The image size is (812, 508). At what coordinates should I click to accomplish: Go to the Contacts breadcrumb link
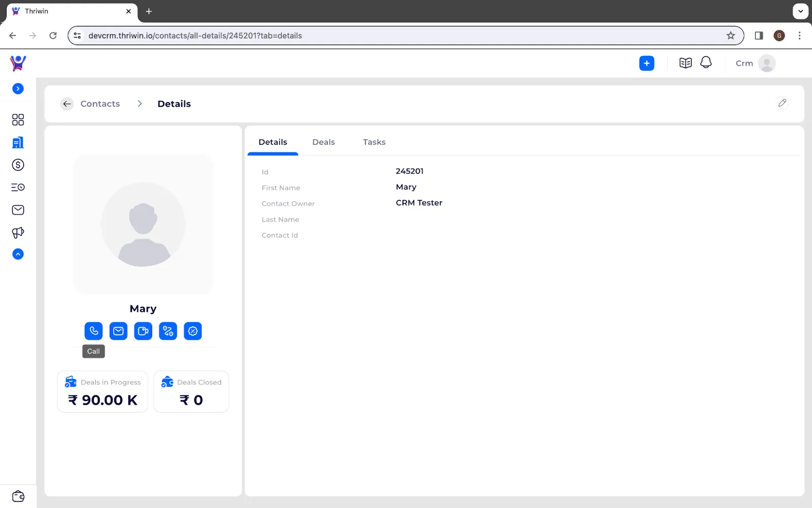tap(100, 104)
